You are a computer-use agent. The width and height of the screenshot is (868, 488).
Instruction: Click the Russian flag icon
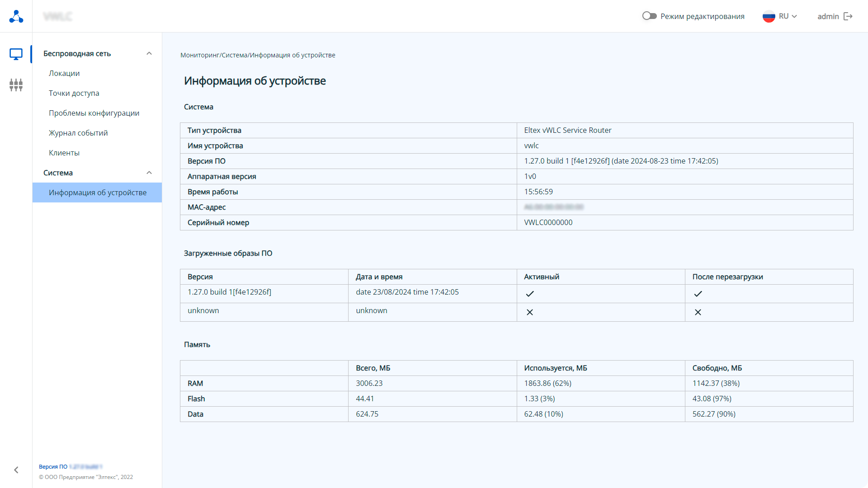(x=769, y=16)
